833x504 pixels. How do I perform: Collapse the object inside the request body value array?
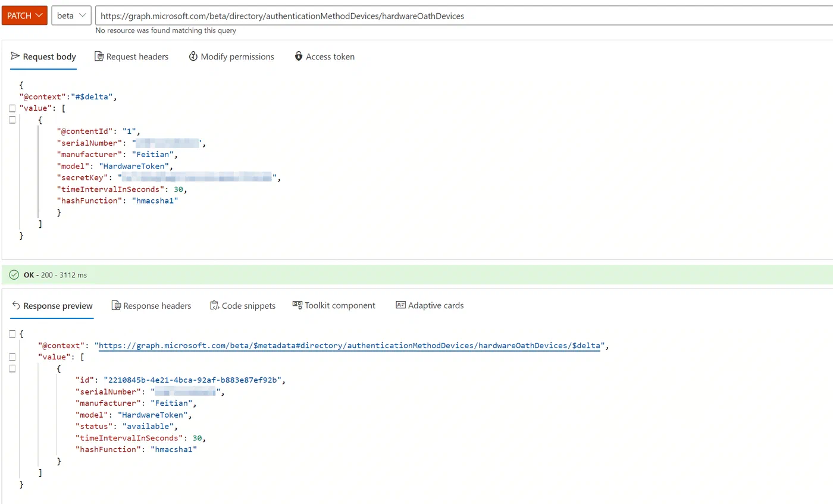tap(12, 120)
